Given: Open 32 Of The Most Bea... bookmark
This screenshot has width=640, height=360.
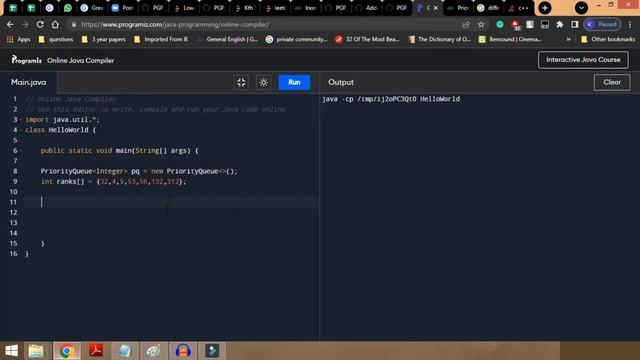Looking at the screenshot, I should (367, 39).
